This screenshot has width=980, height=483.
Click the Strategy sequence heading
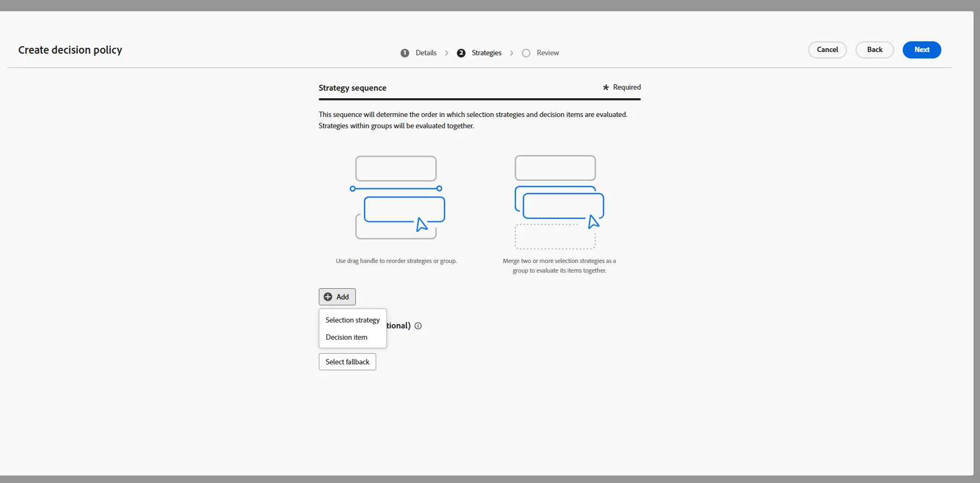[x=353, y=88]
